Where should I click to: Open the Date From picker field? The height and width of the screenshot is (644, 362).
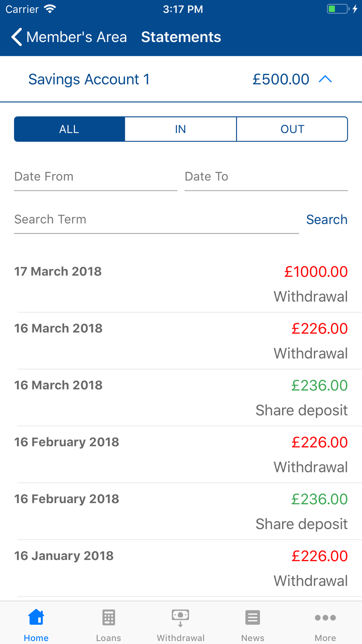tap(96, 177)
